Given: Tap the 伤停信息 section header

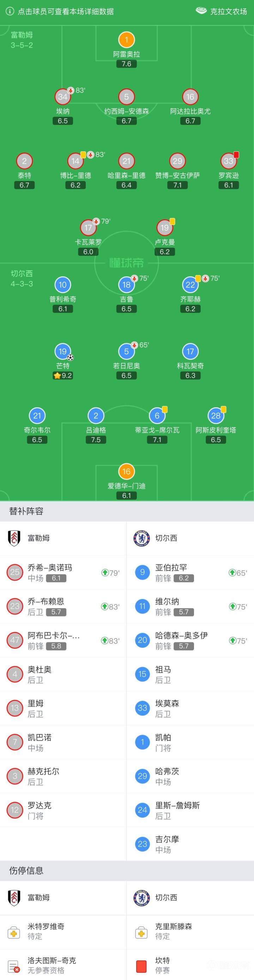Looking at the screenshot, I should point(26,870).
